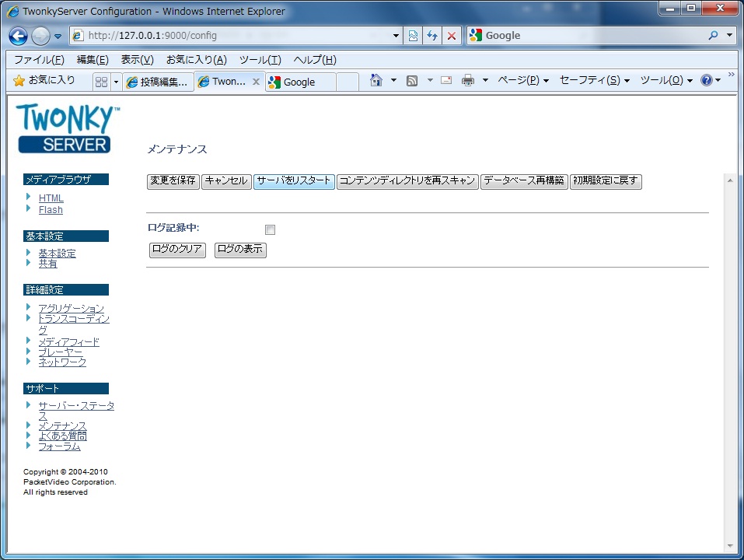744x560 pixels.
Task: Open the フォーラム link
Action: click(x=59, y=446)
